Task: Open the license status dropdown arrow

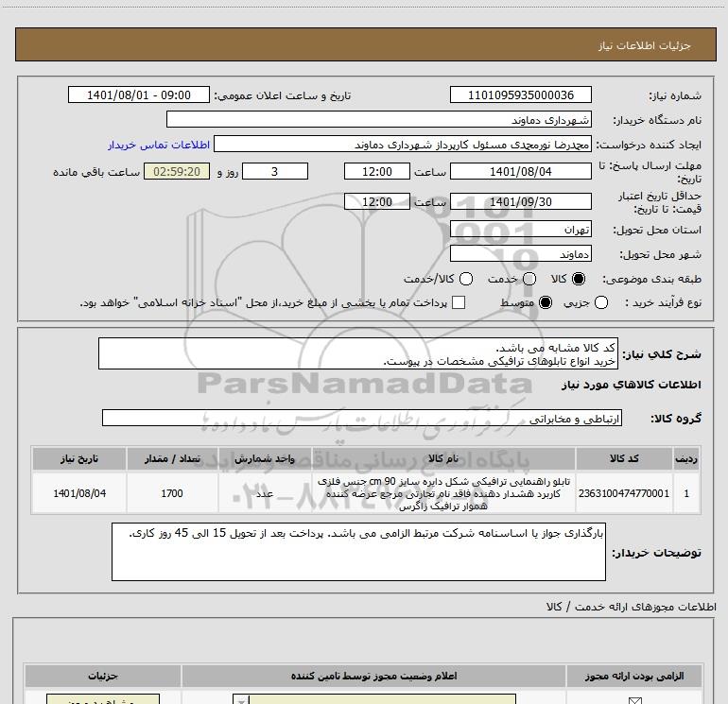Action: tap(241, 700)
